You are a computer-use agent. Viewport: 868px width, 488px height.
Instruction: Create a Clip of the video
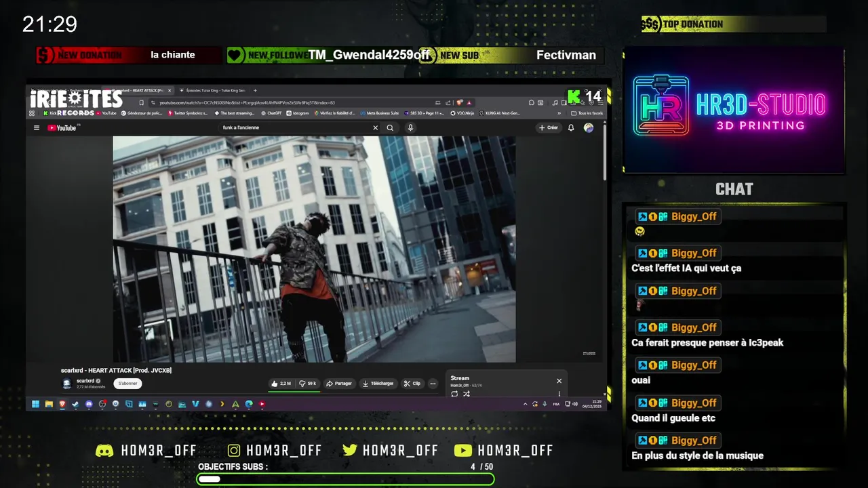412,384
